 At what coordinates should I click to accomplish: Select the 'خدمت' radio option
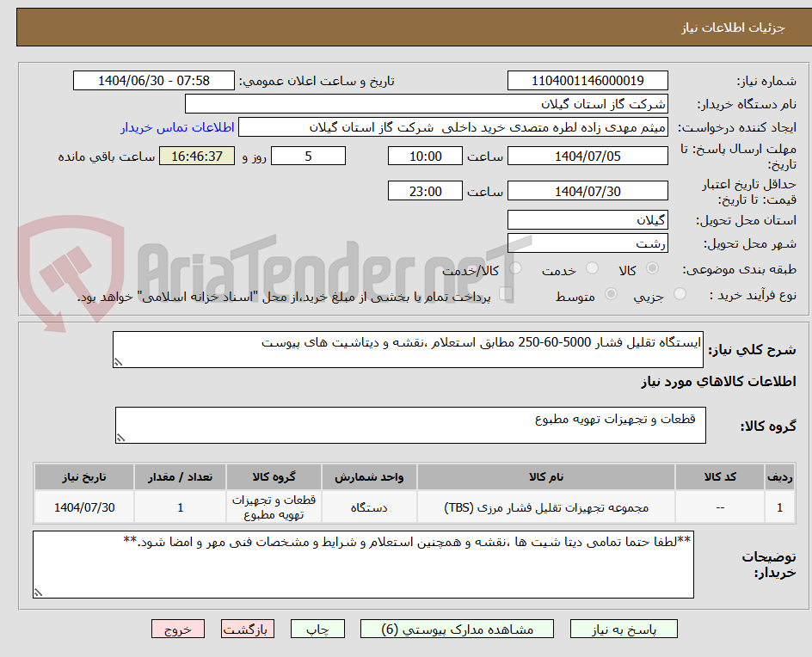(592, 268)
